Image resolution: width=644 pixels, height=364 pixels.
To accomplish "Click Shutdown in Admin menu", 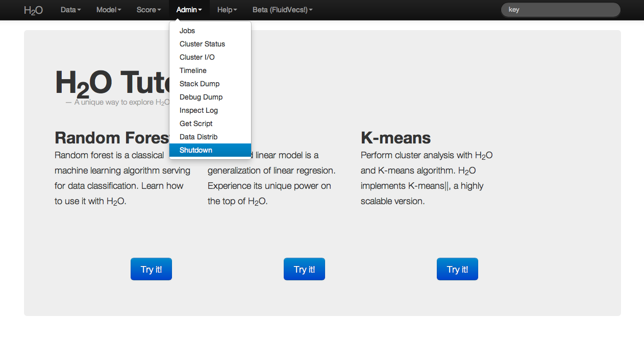I will (x=210, y=150).
